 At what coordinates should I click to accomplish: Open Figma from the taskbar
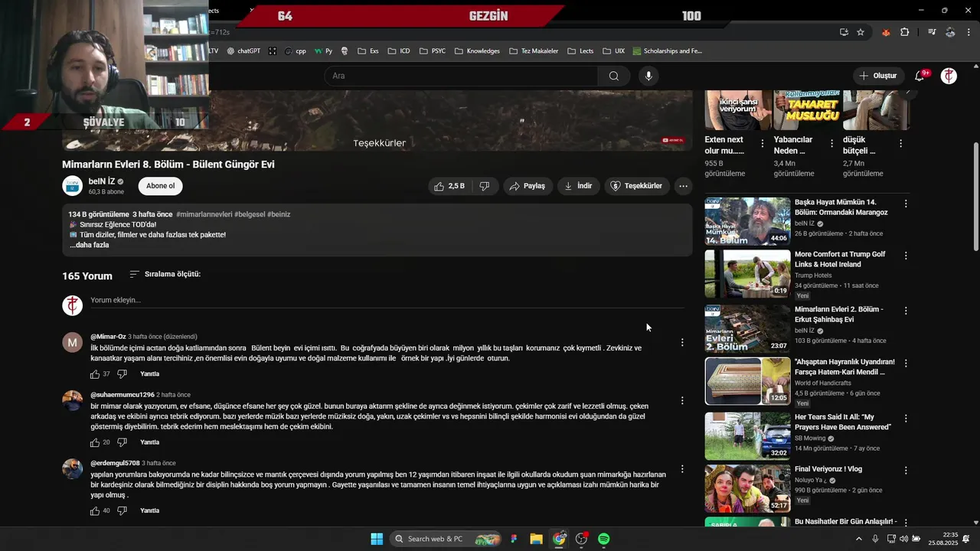point(514,539)
